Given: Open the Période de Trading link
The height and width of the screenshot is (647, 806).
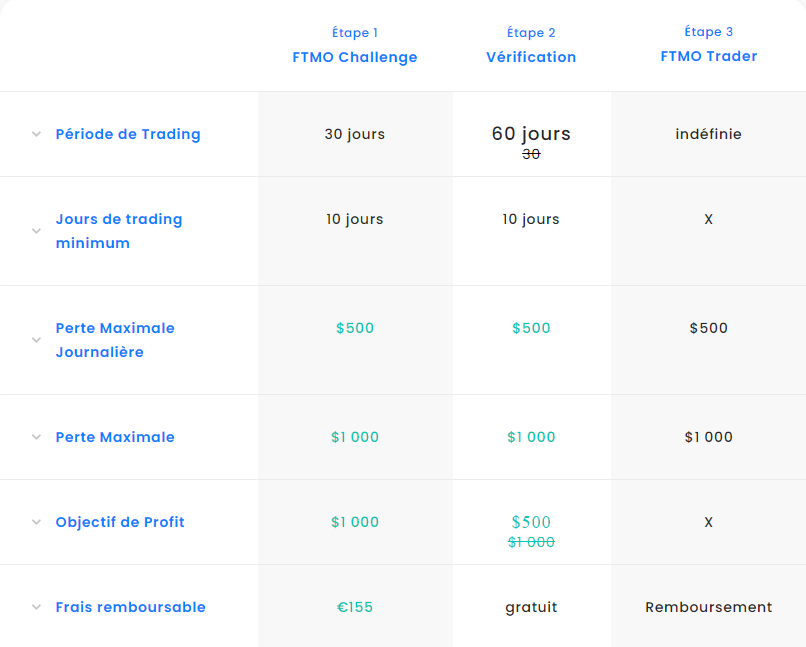Looking at the screenshot, I should [128, 134].
